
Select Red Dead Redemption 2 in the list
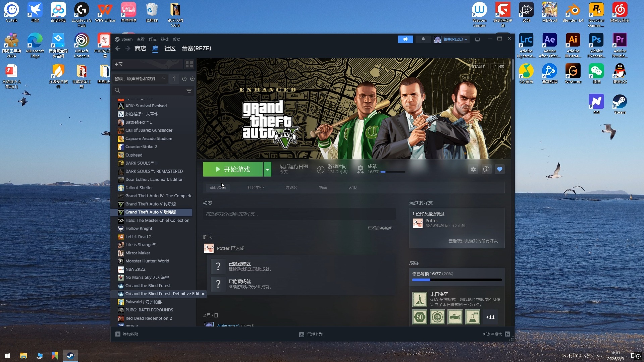point(148,318)
